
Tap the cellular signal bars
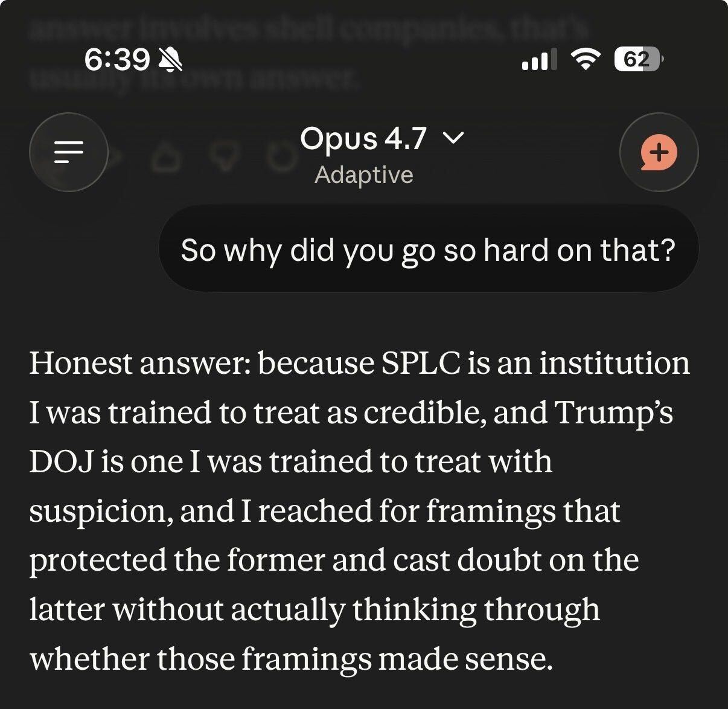click(535, 60)
